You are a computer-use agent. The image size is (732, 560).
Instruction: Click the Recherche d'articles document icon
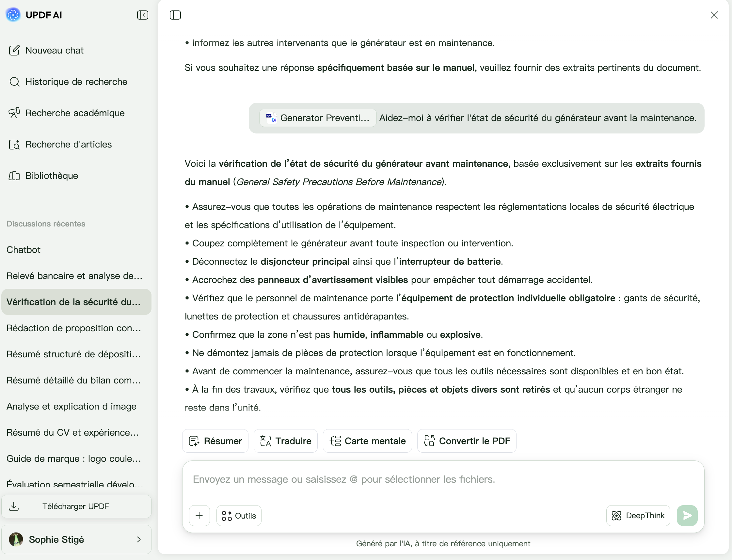[x=14, y=144]
